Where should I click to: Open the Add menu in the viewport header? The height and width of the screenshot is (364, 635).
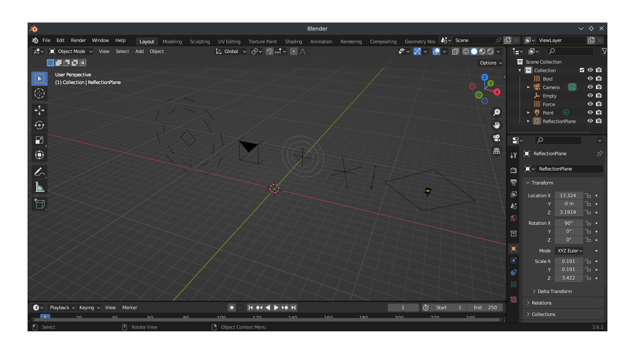(139, 51)
